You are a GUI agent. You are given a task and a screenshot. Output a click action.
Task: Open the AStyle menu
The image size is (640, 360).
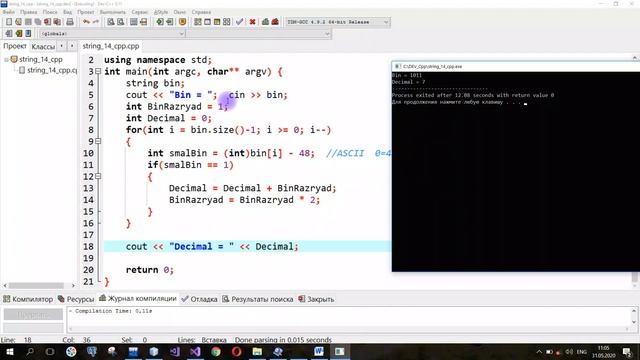pyautogui.click(x=161, y=12)
